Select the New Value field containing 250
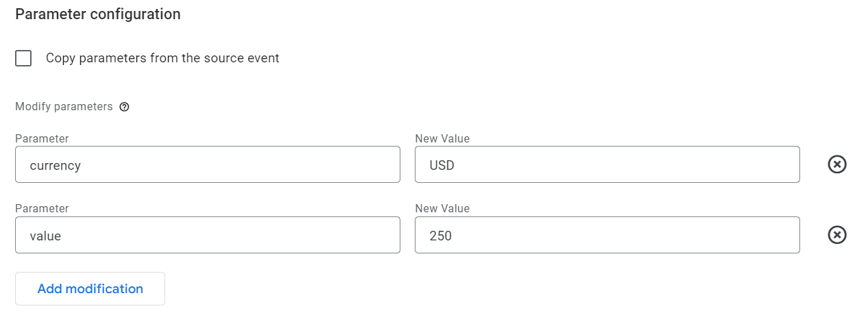 (607, 235)
